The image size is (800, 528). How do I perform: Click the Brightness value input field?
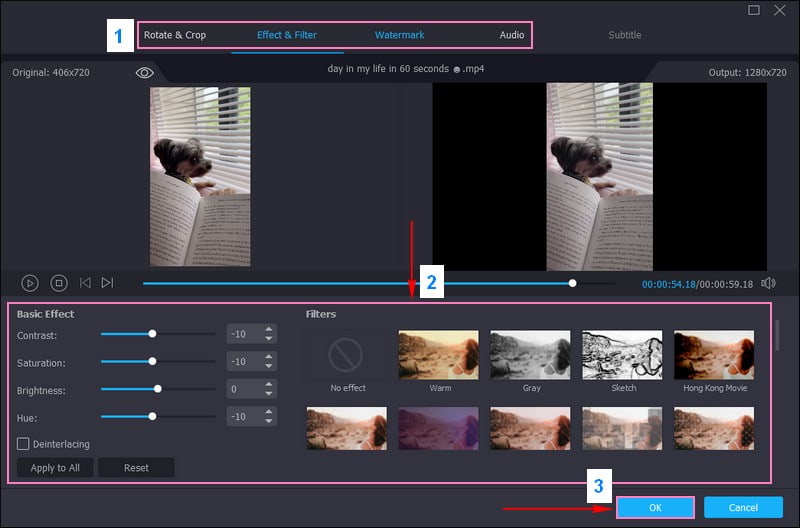243,388
